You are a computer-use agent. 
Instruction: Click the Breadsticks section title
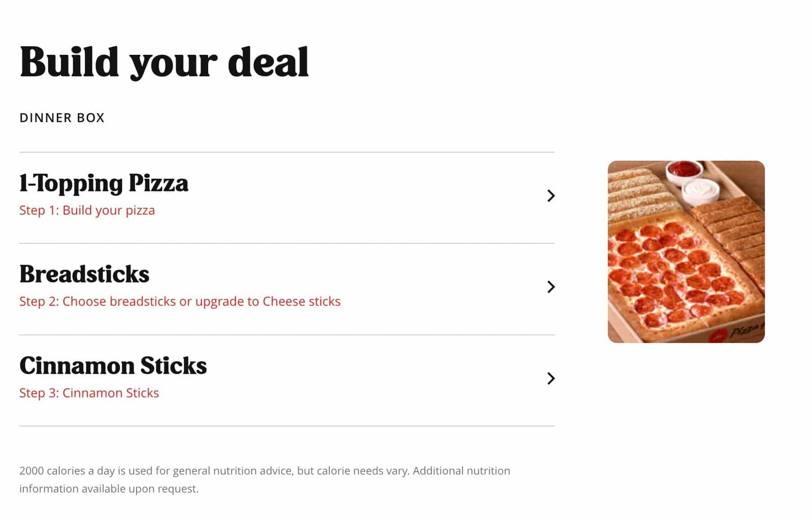[84, 275]
